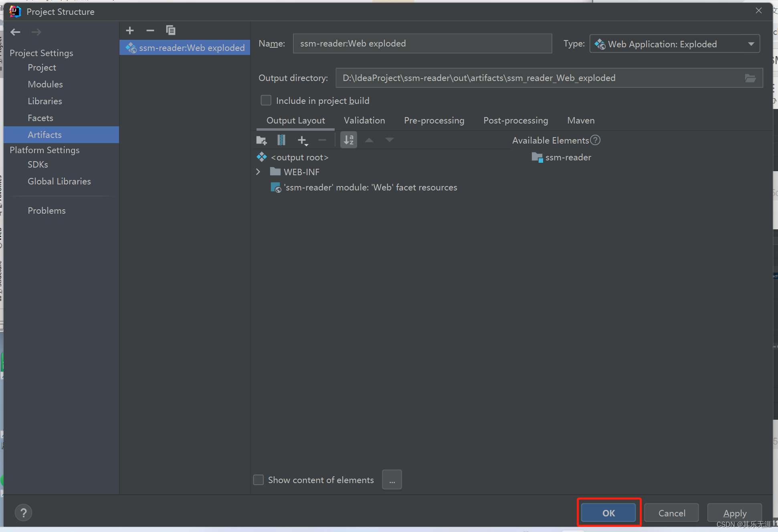Enable Include in project build
778x532 pixels.
click(266, 100)
